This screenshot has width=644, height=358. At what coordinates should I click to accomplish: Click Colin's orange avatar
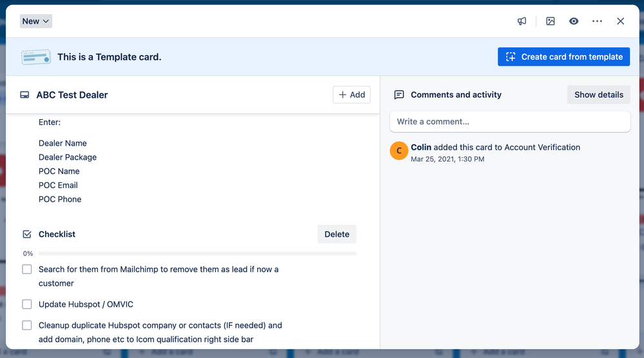[399, 151]
